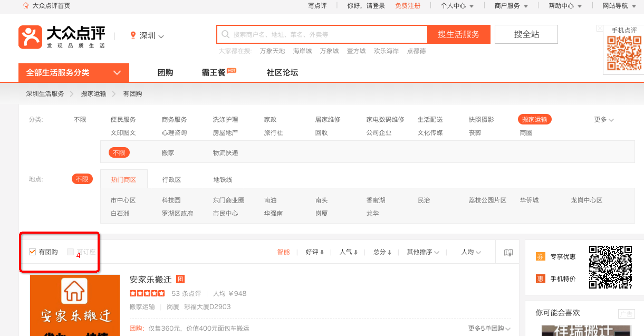The width and height of the screenshot is (644, 336).
Task: Click the 搜全站 button
Action: (526, 34)
